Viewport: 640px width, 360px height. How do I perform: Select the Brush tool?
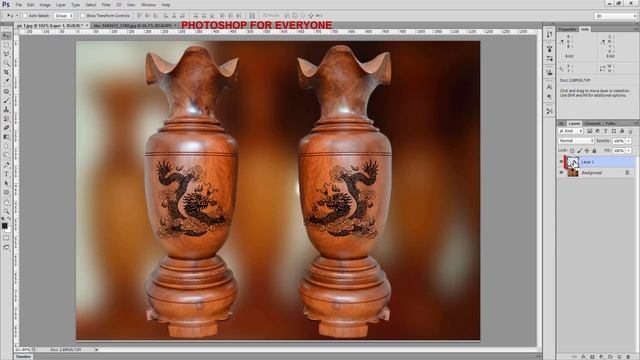click(6, 100)
